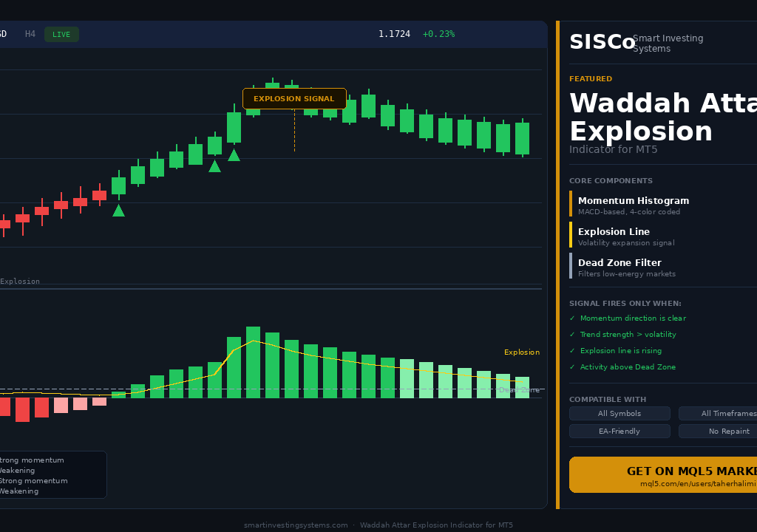Click the GET ON MQL5 MARKET button
This screenshot has height=532, width=757.
(663, 474)
